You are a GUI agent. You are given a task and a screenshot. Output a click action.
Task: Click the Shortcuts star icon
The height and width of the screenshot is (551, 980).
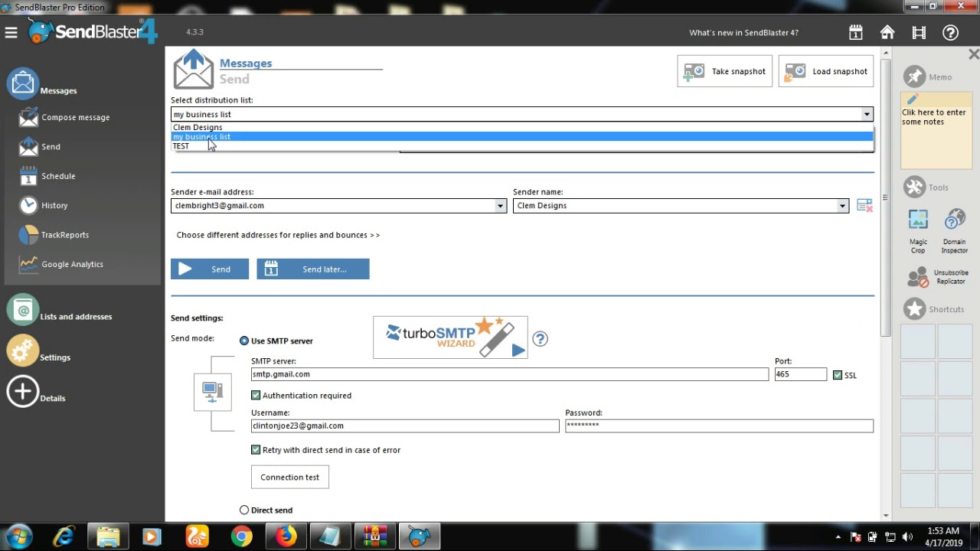(914, 309)
